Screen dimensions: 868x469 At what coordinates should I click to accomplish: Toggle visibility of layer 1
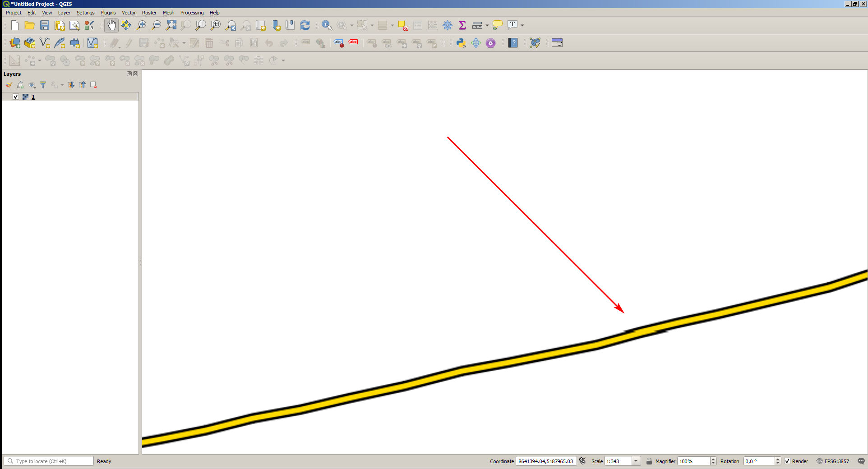click(15, 97)
